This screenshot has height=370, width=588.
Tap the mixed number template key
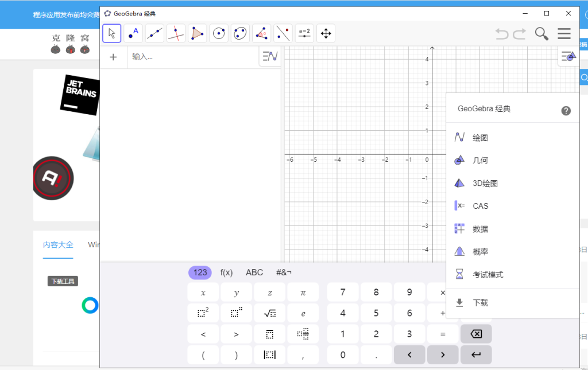point(303,334)
